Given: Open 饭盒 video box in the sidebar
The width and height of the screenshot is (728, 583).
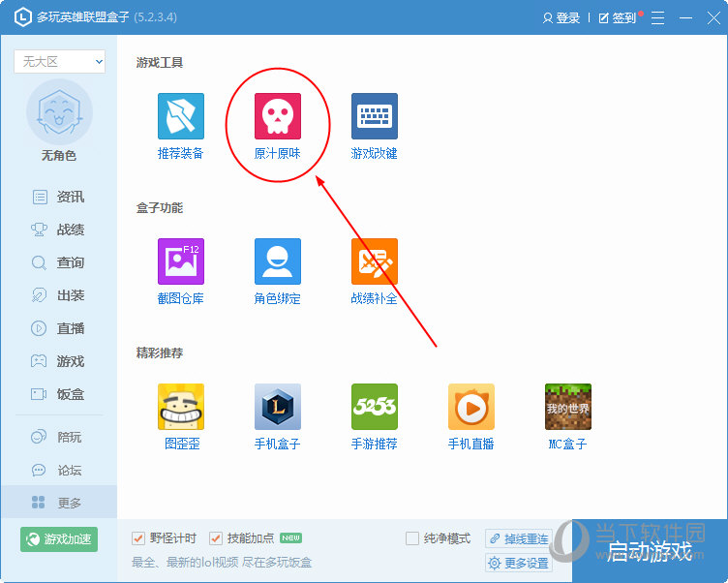Looking at the screenshot, I should 58,394.
